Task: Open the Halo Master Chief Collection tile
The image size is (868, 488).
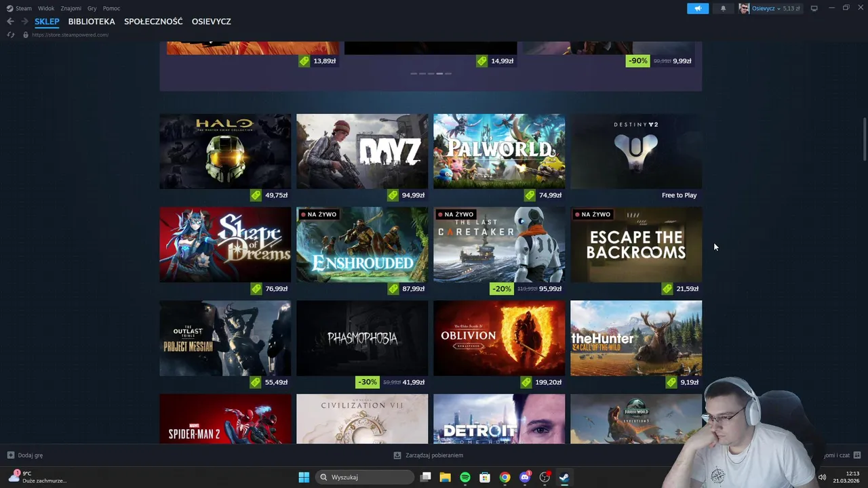Action: tap(225, 151)
